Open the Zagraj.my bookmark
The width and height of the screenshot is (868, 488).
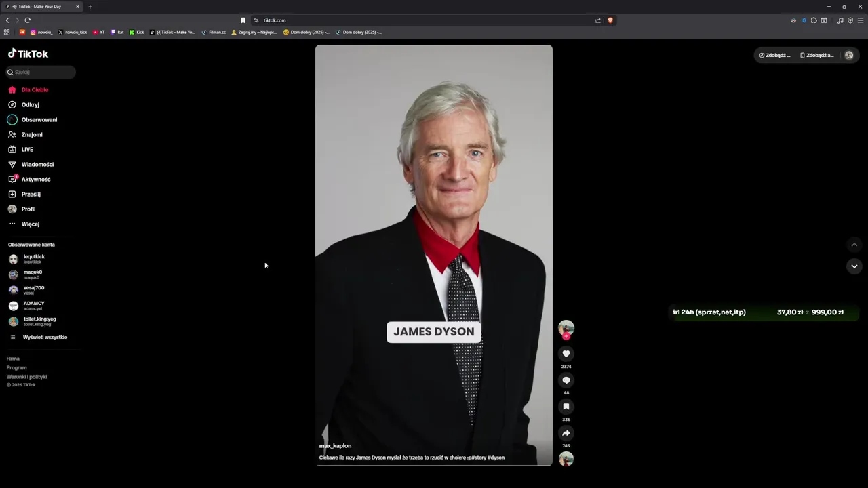(254, 32)
